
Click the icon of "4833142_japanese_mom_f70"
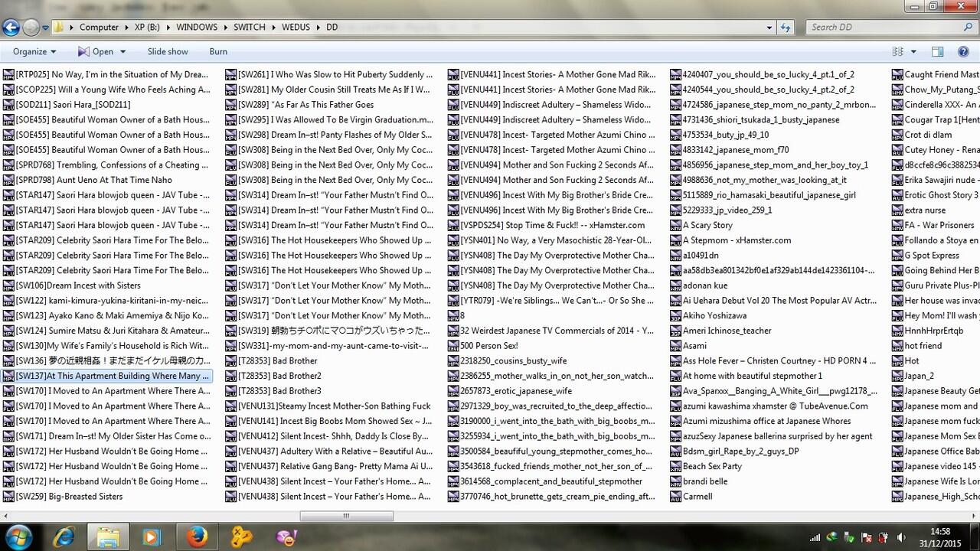click(675, 150)
